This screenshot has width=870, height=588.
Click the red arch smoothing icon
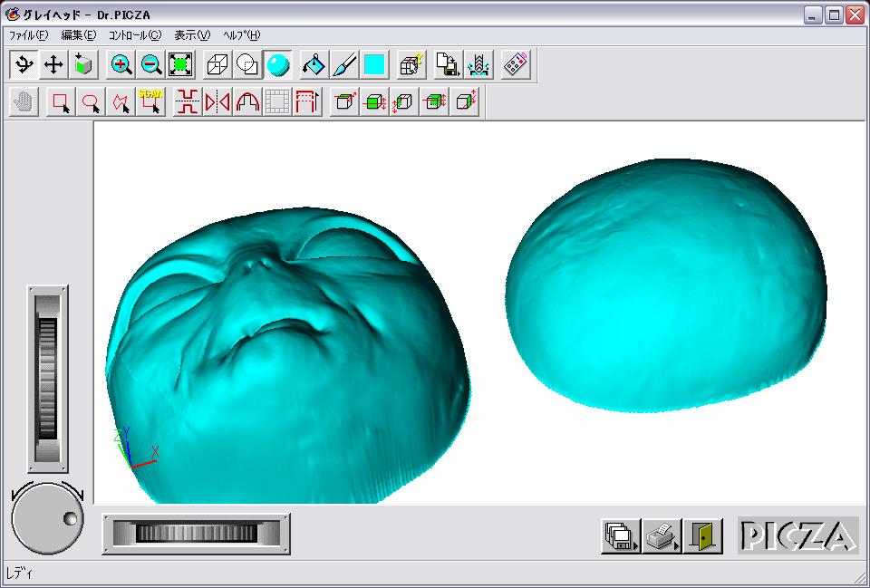(247, 102)
